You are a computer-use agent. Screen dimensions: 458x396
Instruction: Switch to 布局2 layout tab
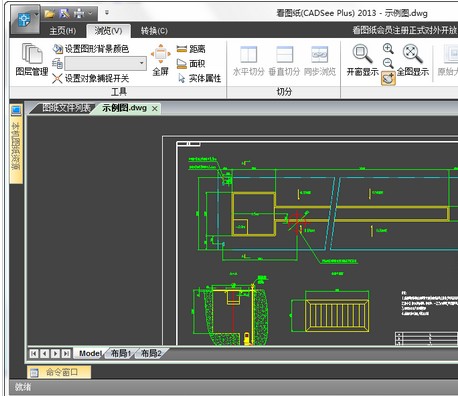(x=151, y=353)
